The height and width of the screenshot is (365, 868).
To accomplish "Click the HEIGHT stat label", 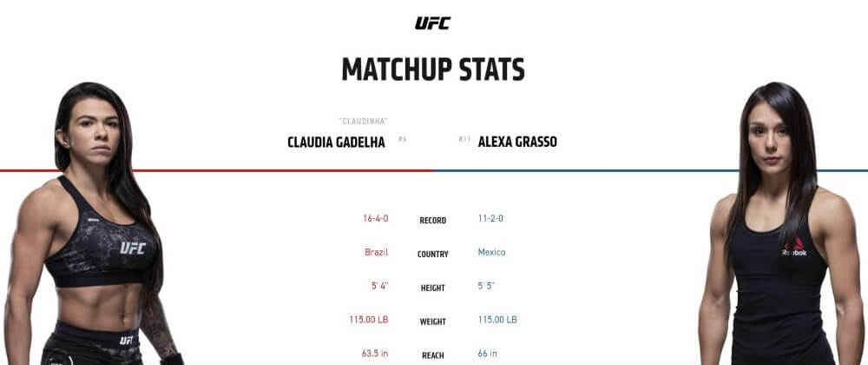I will [x=433, y=288].
